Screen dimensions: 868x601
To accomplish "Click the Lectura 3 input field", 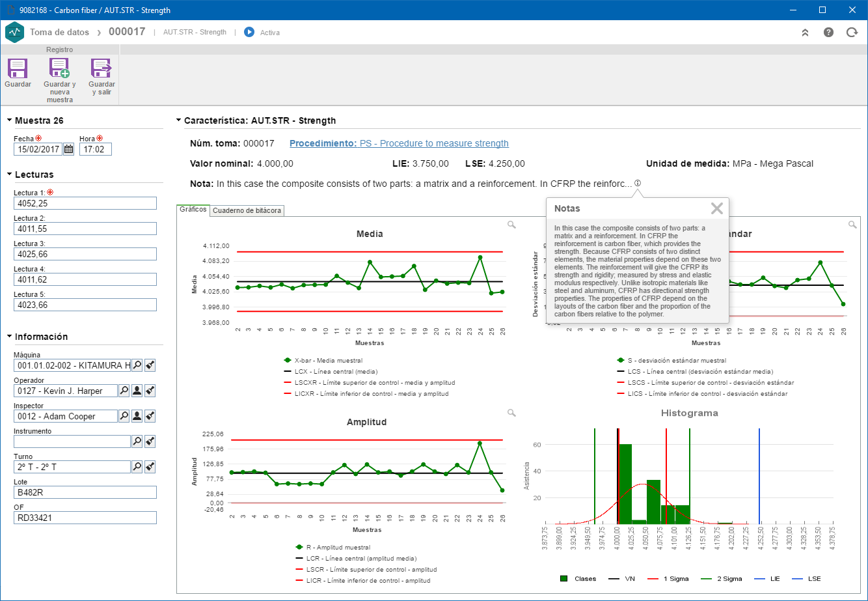I will pos(85,254).
